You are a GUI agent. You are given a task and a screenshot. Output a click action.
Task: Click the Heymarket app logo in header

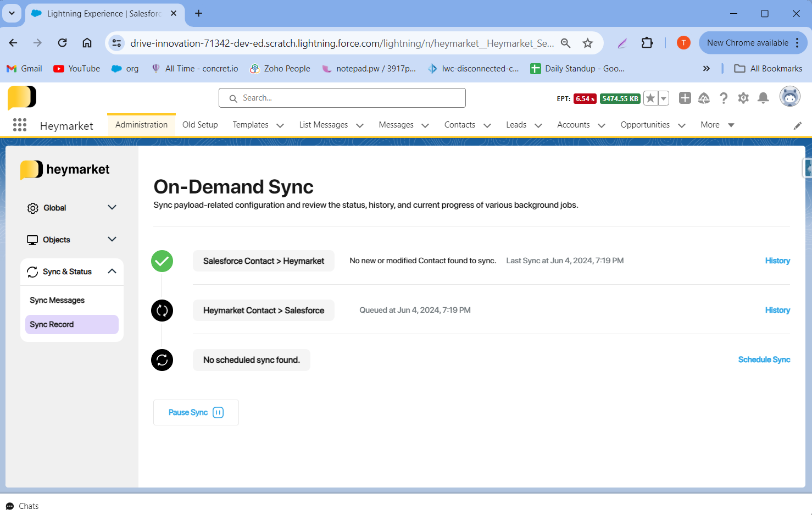tap(22, 98)
